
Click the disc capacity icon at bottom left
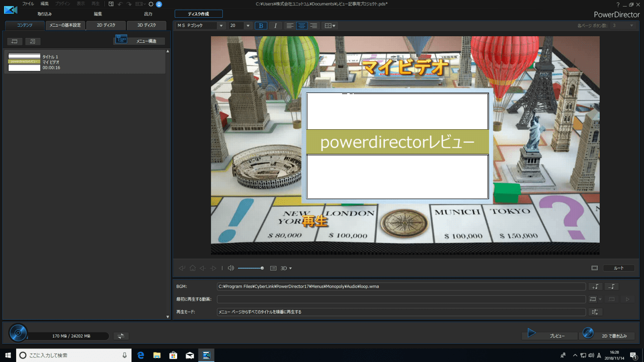(x=18, y=333)
